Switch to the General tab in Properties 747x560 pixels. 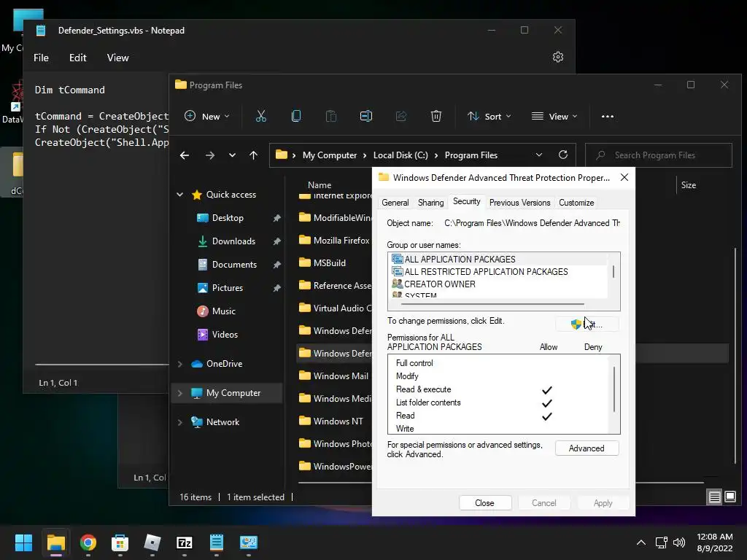click(395, 203)
